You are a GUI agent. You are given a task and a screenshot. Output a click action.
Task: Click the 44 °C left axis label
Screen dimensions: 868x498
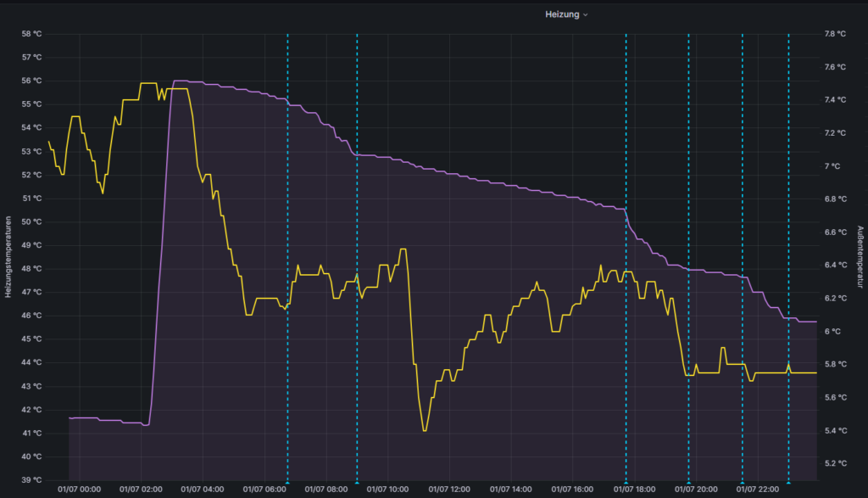[x=31, y=362]
